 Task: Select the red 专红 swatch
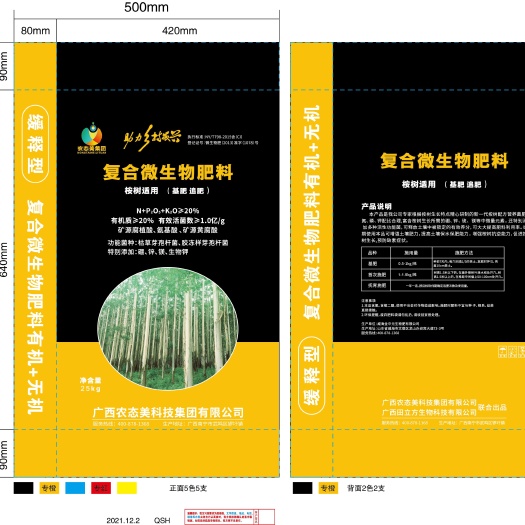click(x=101, y=488)
